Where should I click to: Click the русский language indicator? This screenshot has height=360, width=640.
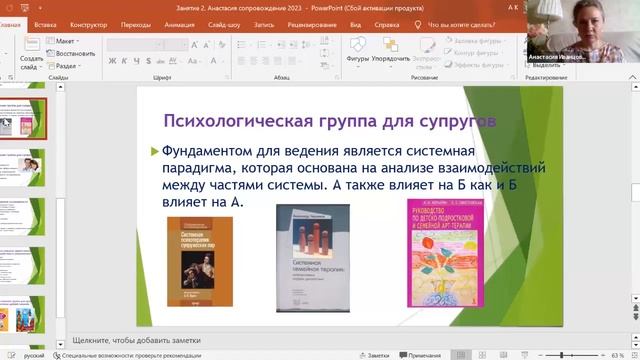(33, 356)
